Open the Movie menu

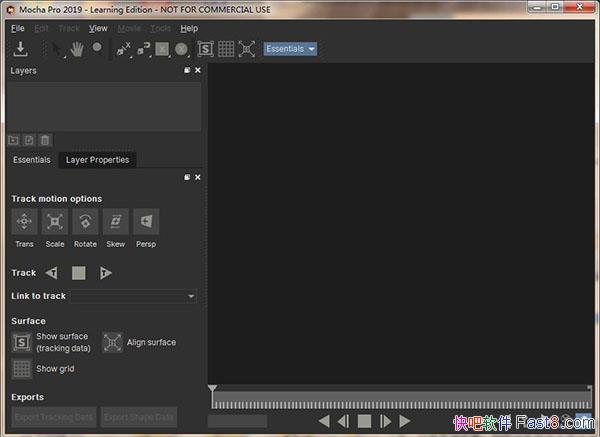[x=129, y=28]
